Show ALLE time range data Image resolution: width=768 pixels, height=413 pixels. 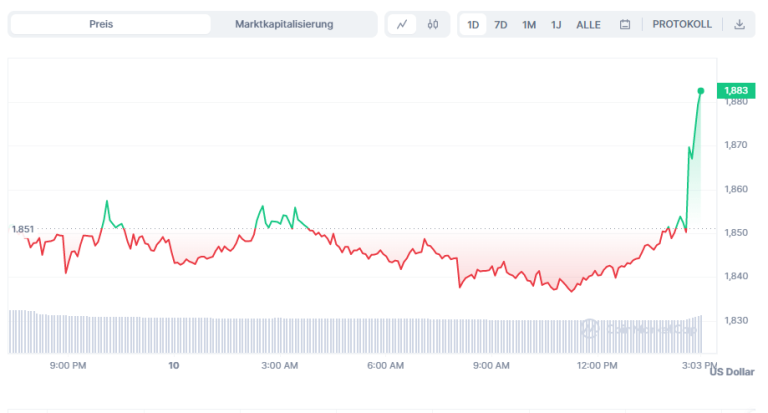pyautogui.click(x=588, y=24)
